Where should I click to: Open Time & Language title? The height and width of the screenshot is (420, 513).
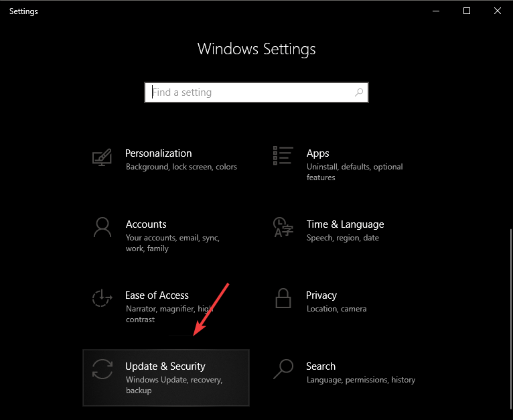pos(345,224)
